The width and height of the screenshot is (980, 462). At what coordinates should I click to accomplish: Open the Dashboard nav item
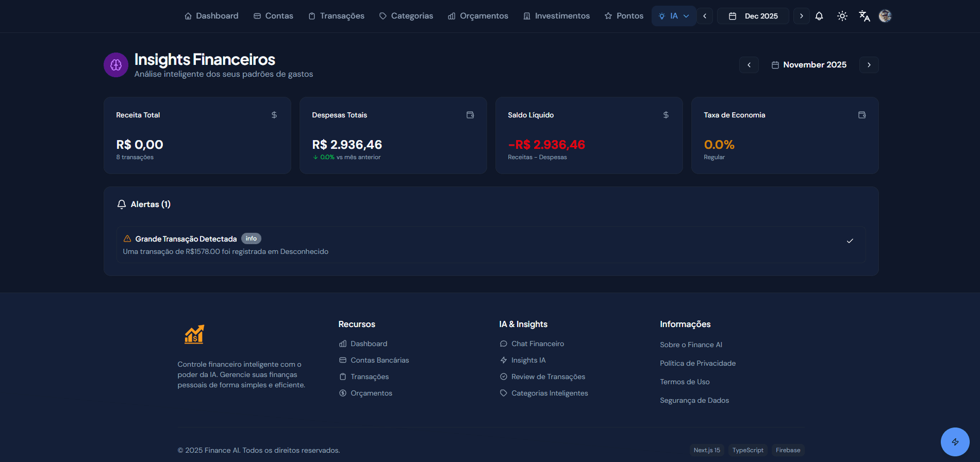point(211,16)
